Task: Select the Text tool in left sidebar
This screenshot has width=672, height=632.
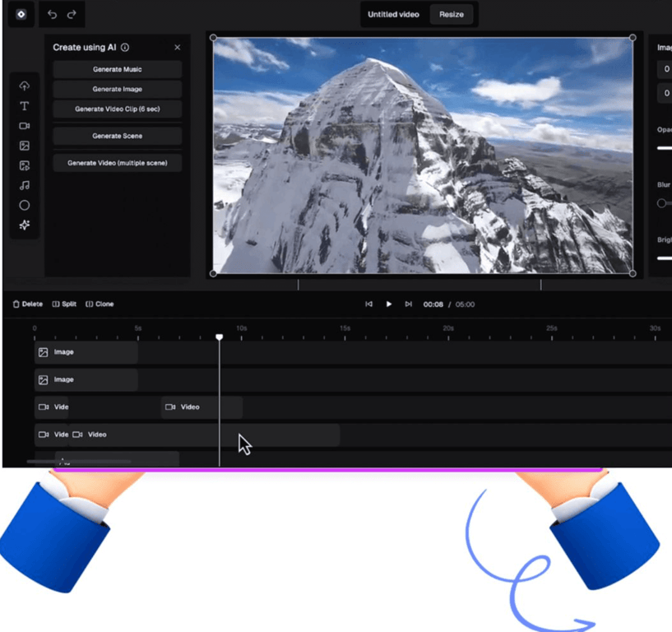Action: (24, 105)
